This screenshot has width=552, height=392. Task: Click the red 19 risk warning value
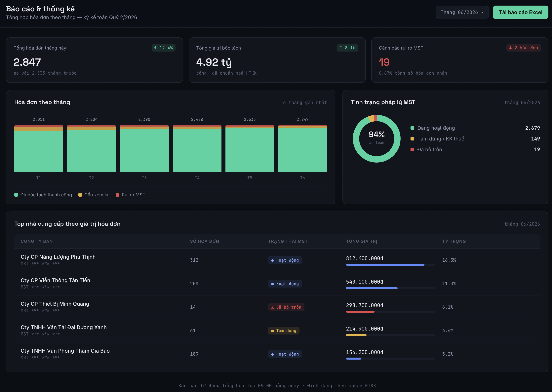[384, 62]
